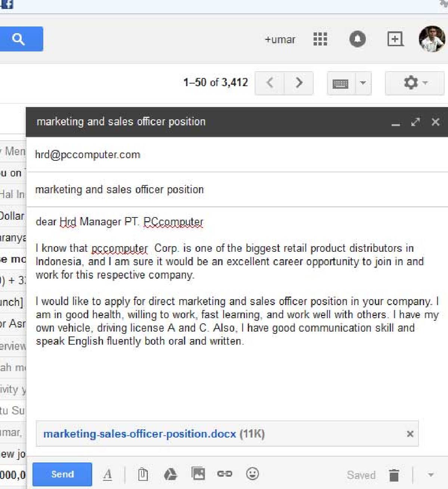Send the email
Viewport: 448px width, 489px height.
coord(62,474)
